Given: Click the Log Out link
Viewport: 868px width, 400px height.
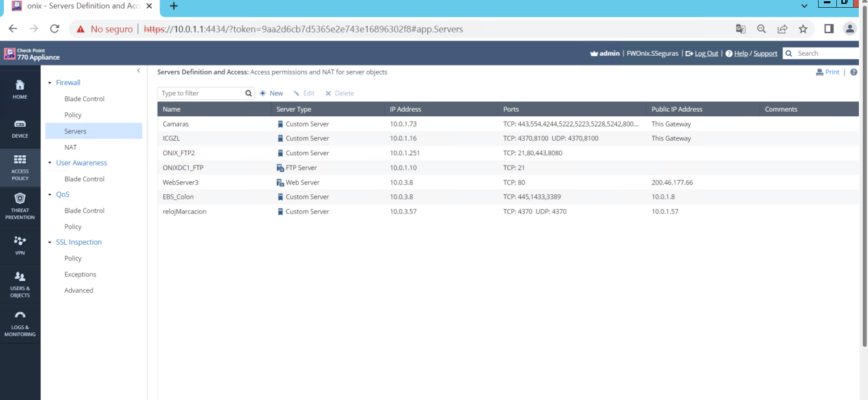Looking at the screenshot, I should 706,53.
